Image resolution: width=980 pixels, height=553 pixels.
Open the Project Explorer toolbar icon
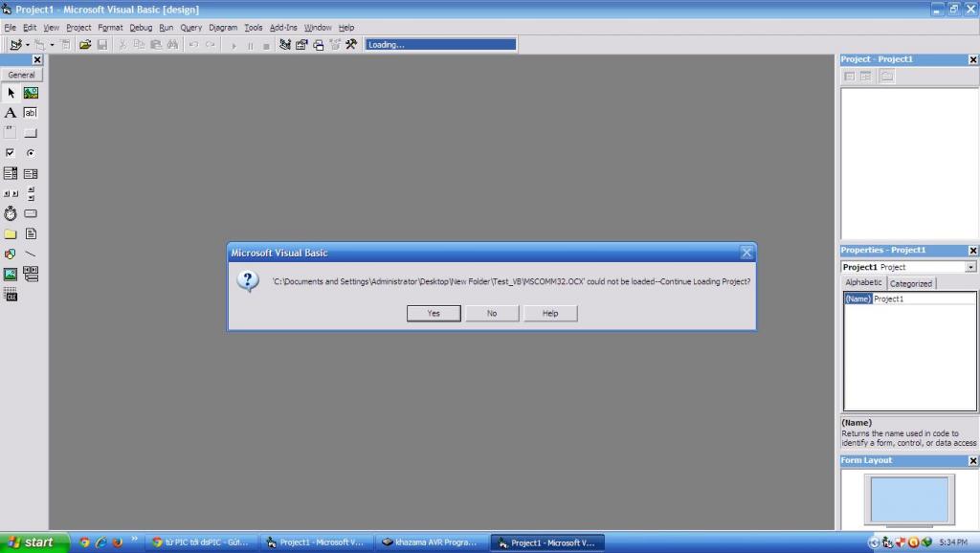pos(285,44)
